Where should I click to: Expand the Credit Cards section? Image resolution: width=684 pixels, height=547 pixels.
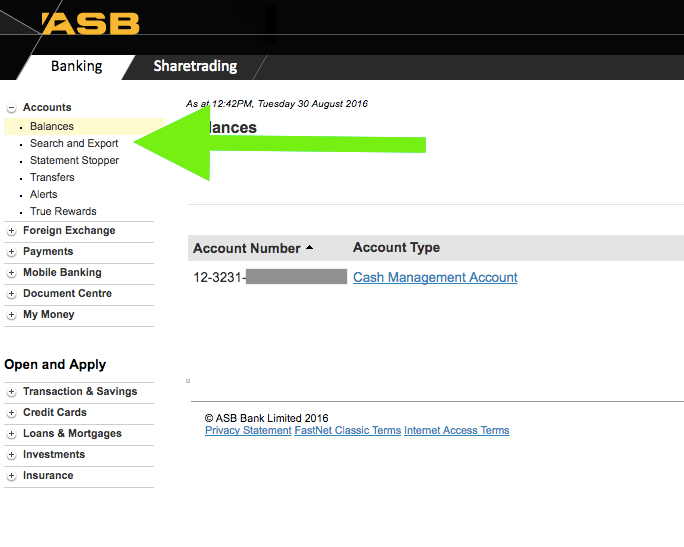click(x=12, y=413)
